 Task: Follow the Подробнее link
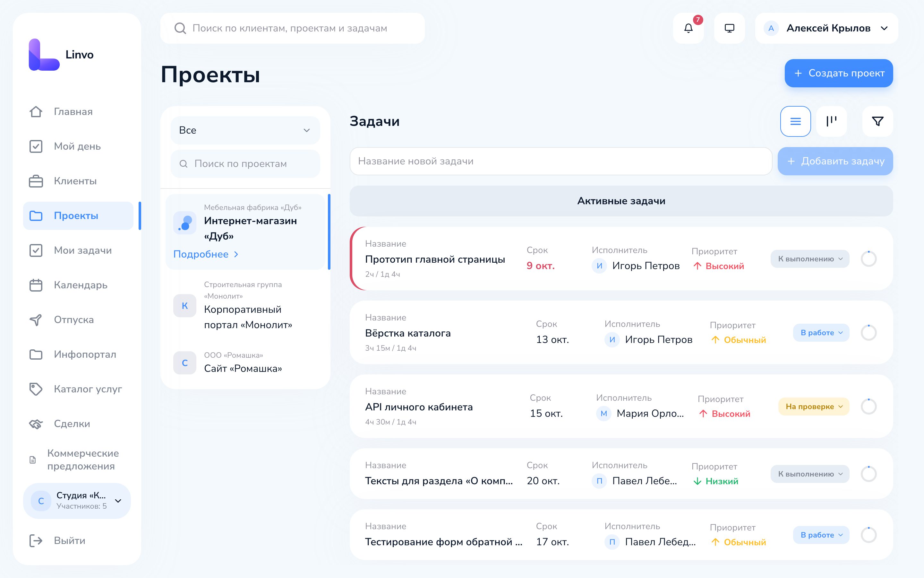[206, 254]
